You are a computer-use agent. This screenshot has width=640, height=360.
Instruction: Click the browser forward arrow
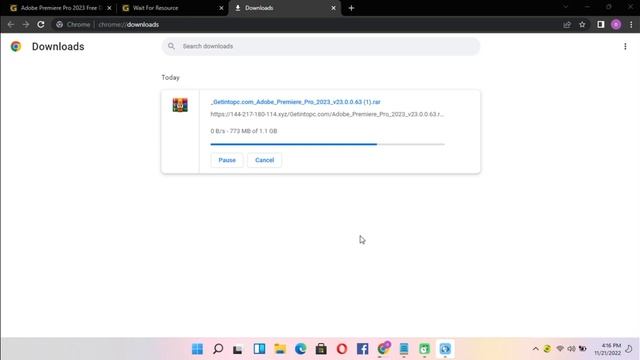[26, 24]
